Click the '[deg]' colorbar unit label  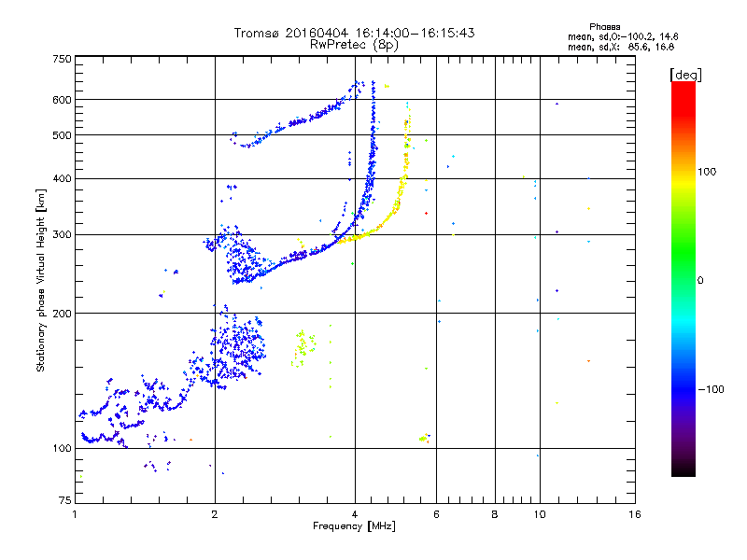tap(685, 75)
